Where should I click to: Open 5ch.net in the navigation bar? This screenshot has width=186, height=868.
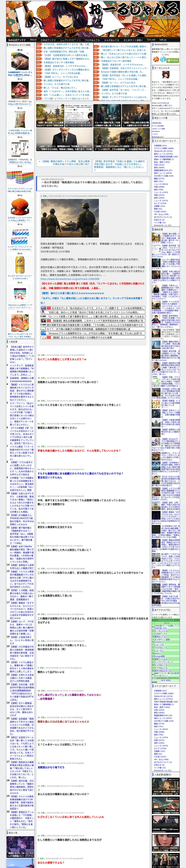tap(151, 40)
